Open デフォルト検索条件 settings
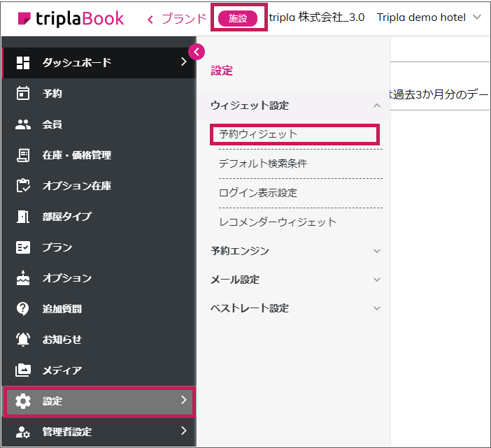Image resolution: width=491 pixels, height=448 pixels. click(x=263, y=164)
